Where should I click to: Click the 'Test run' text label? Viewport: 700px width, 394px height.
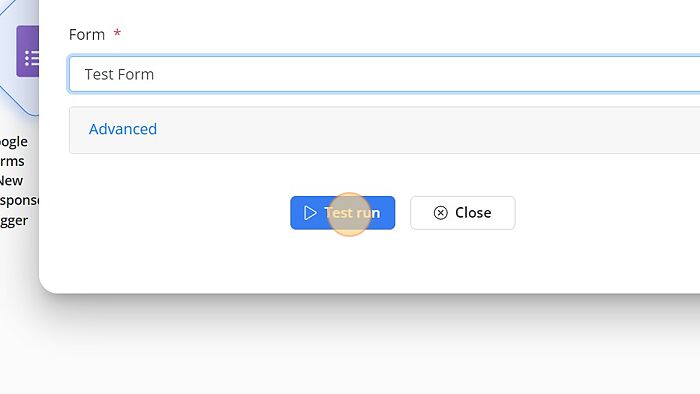[352, 213]
